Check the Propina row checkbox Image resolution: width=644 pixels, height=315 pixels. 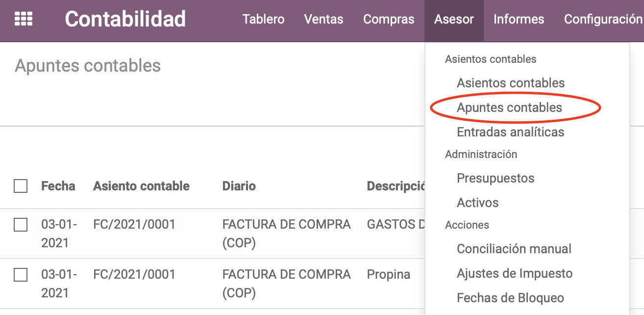pyautogui.click(x=21, y=275)
